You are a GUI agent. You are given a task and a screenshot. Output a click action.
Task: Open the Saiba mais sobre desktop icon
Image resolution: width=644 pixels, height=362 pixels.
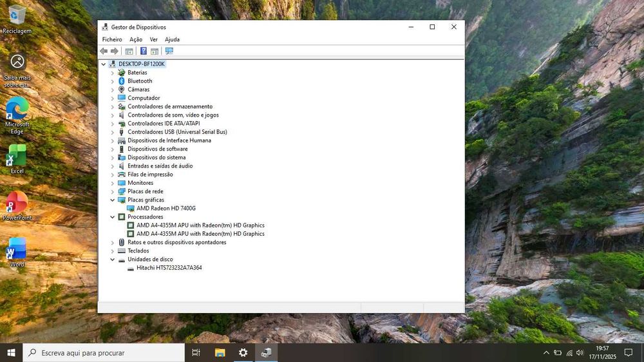[x=17, y=70]
